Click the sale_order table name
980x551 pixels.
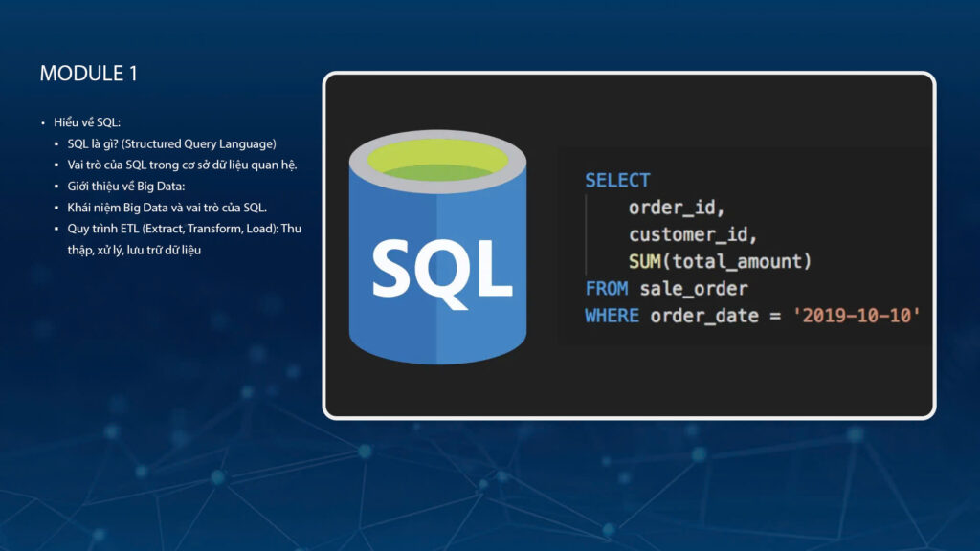click(x=694, y=288)
